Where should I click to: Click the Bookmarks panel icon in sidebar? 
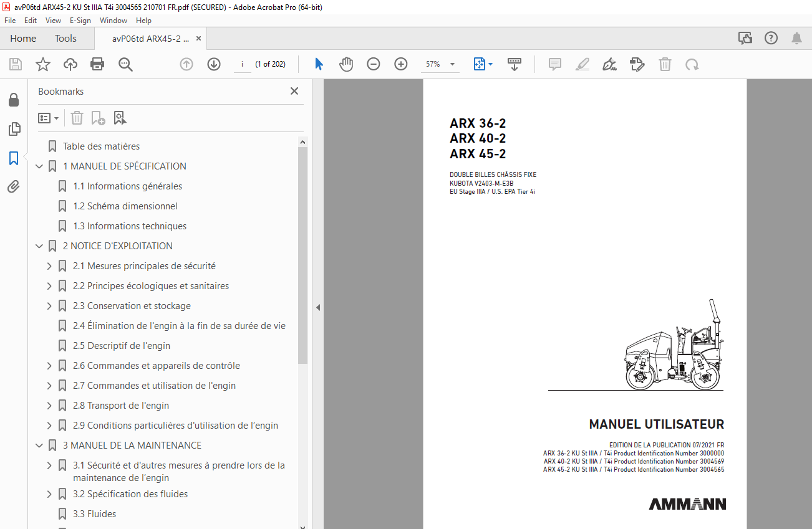pos(14,158)
